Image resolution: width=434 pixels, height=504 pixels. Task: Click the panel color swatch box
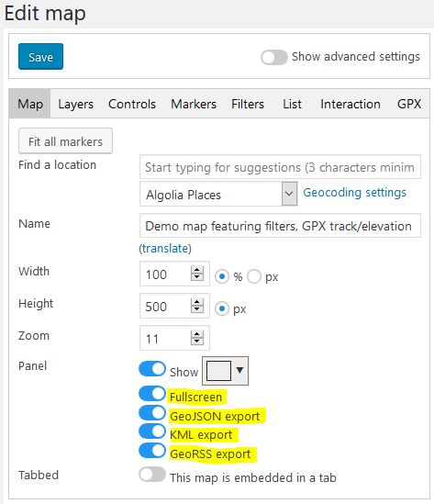pyautogui.click(x=218, y=371)
